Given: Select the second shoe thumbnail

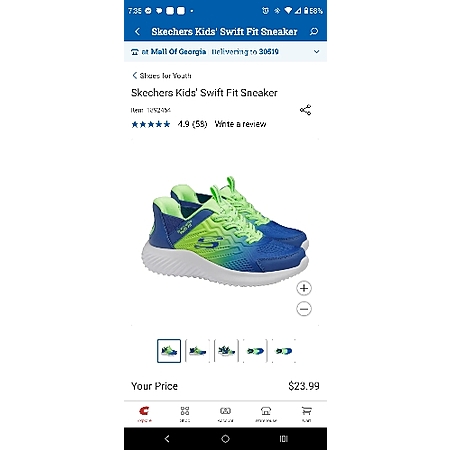Looking at the screenshot, I should 197,351.
